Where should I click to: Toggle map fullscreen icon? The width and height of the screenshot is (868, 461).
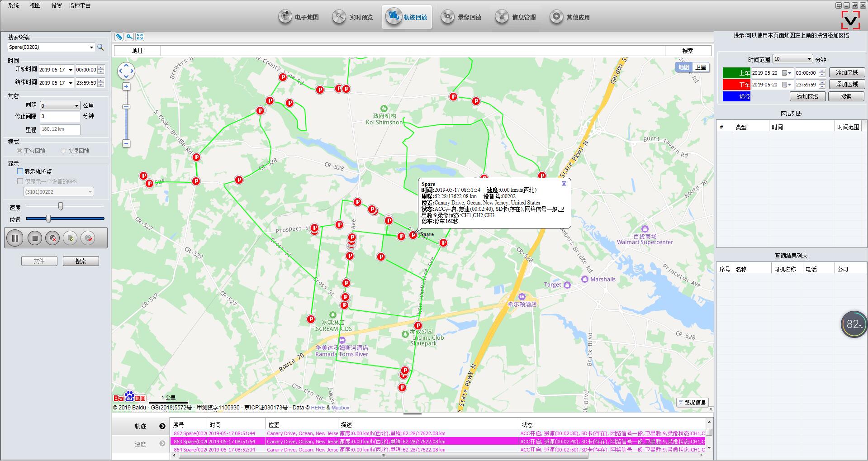pyautogui.click(x=140, y=37)
